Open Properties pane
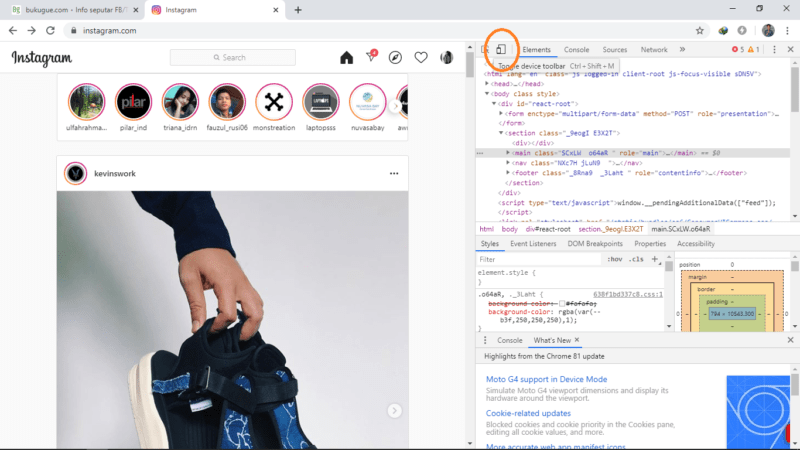The height and width of the screenshot is (450, 800). (x=650, y=244)
